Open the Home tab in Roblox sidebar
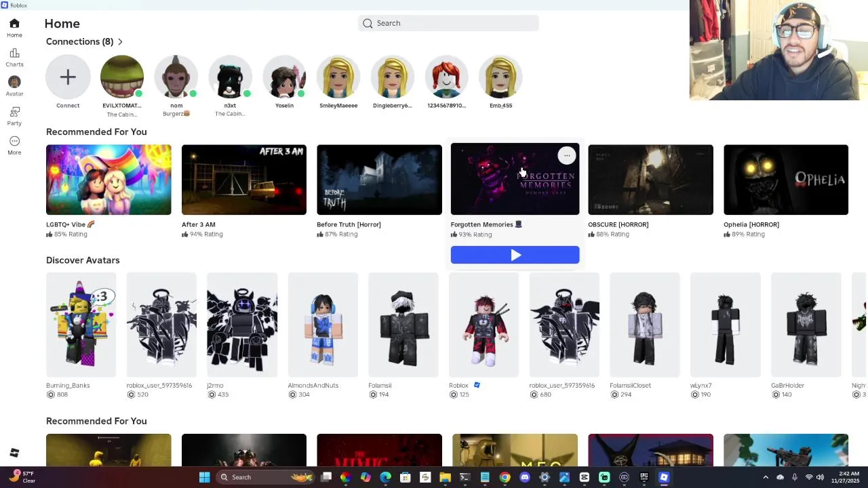This screenshot has width=868, height=488. pyautogui.click(x=14, y=28)
